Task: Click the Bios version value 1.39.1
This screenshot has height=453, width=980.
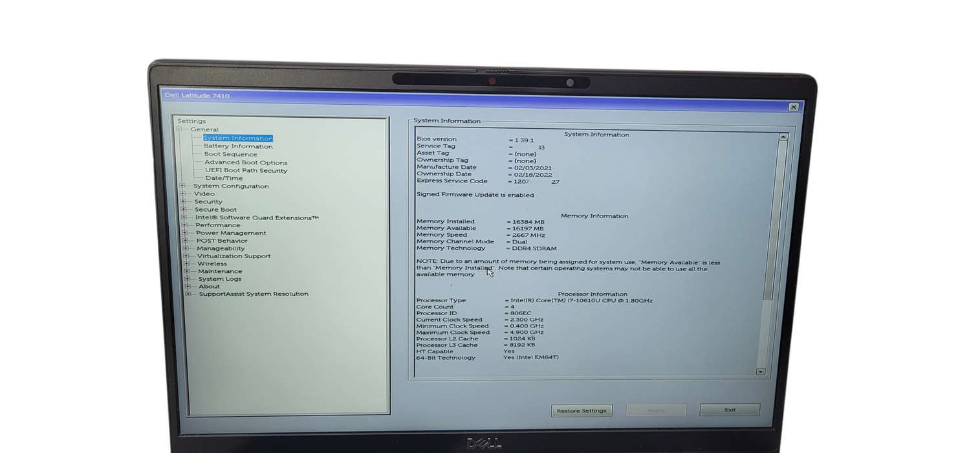Action: (x=523, y=140)
